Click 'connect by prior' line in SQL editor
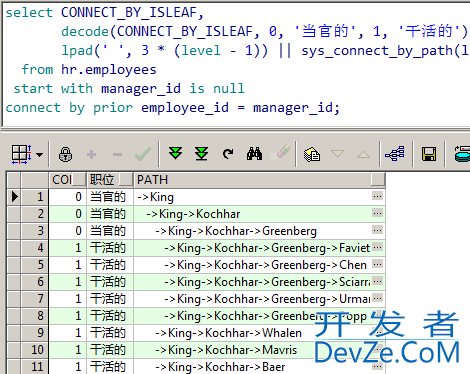 (69, 108)
